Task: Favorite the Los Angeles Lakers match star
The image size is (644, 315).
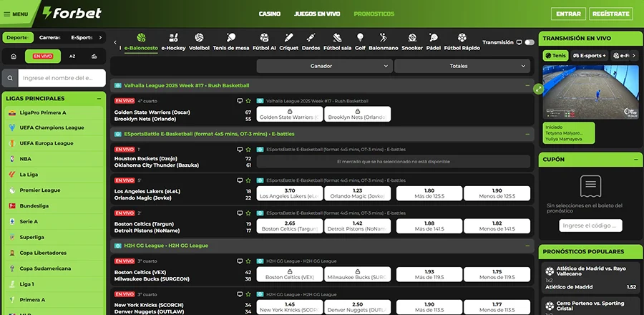Action: click(248, 180)
